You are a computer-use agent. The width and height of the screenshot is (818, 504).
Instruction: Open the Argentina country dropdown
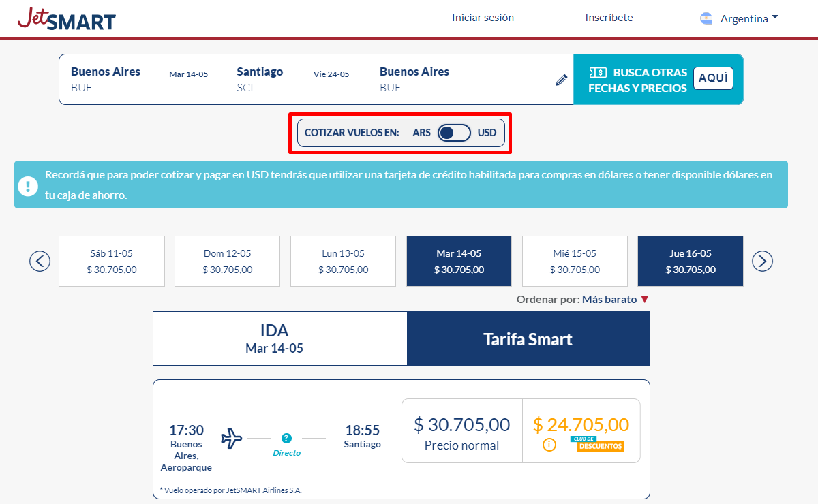pos(748,19)
